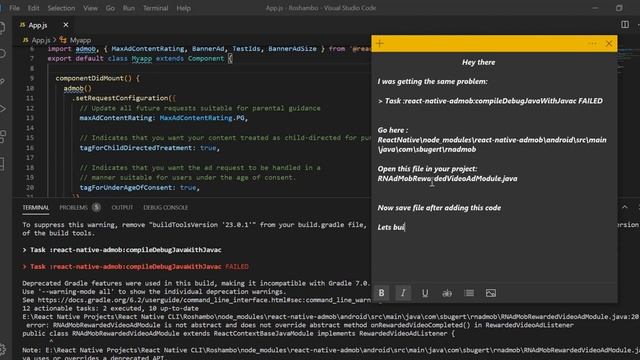Toggle bullet list in the sticky note
Viewport: 640px width, 360px height.
click(469, 293)
